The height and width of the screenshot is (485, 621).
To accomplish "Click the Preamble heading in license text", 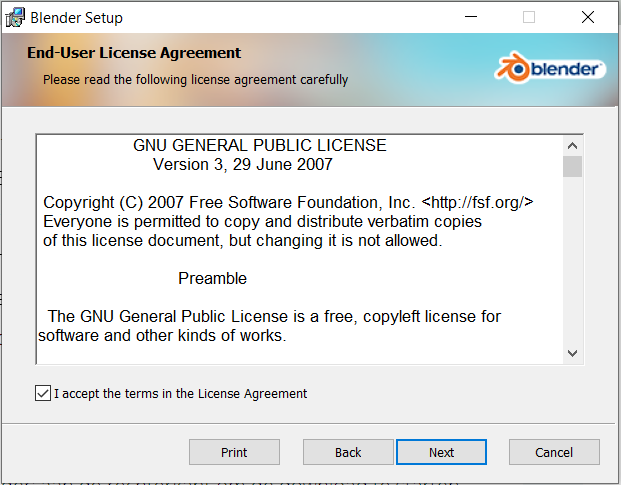I will (213, 278).
